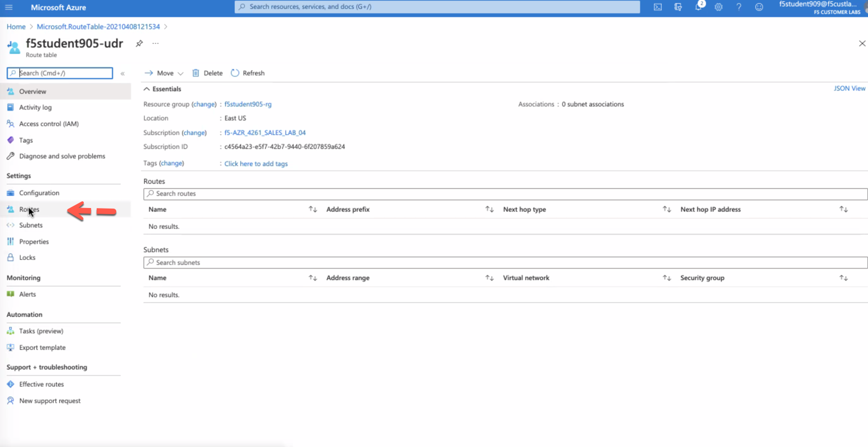Change the resource group
The width and height of the screenshot is (868, 447).
[204, 104]
